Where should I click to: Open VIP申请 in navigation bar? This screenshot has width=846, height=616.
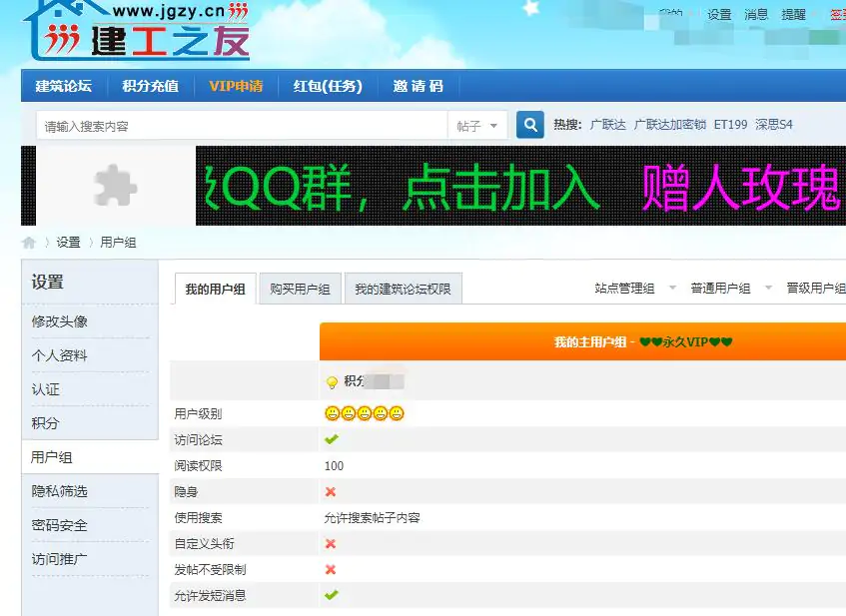click(236, 86)
